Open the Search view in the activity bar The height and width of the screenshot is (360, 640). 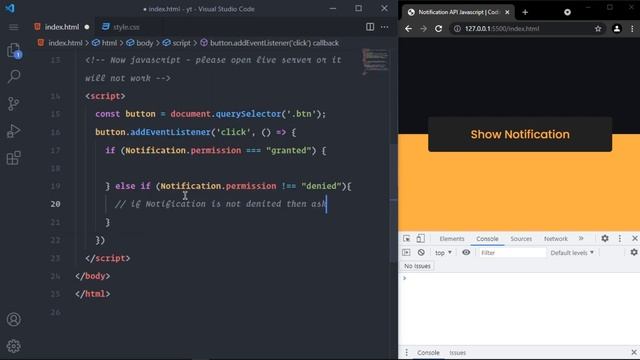[14, 76]
